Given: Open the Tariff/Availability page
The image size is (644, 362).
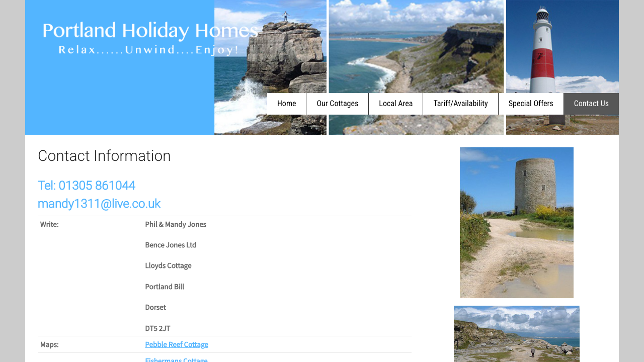Looking at the screenshot, I should tap(460, 104).
